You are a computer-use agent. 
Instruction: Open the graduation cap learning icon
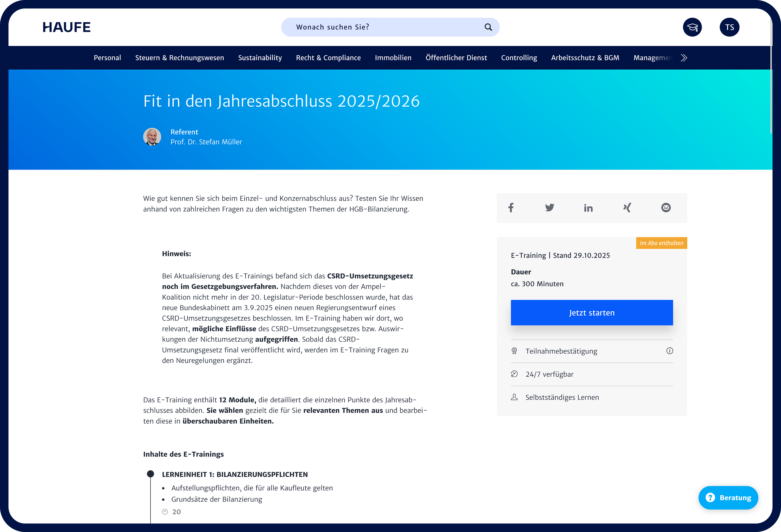point(692,27)
